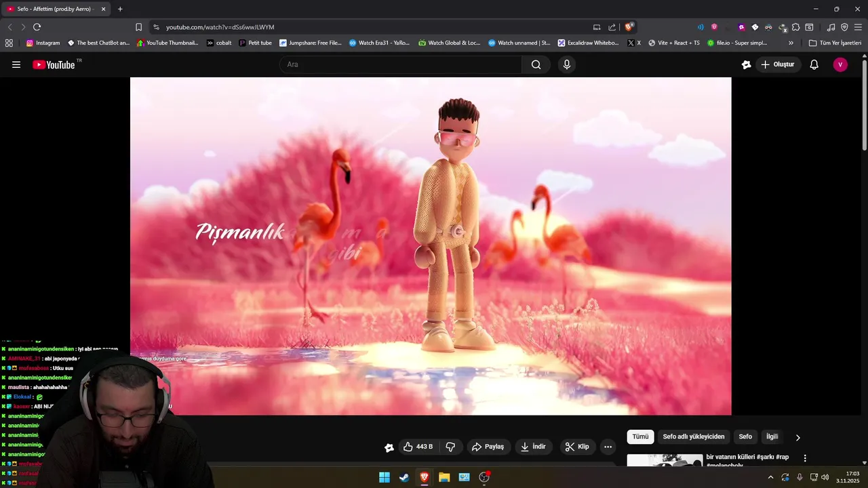Open the 'bir vatanın külleri' video thumbnail
The height and width of the screenshot is (488, 868).
665,460
